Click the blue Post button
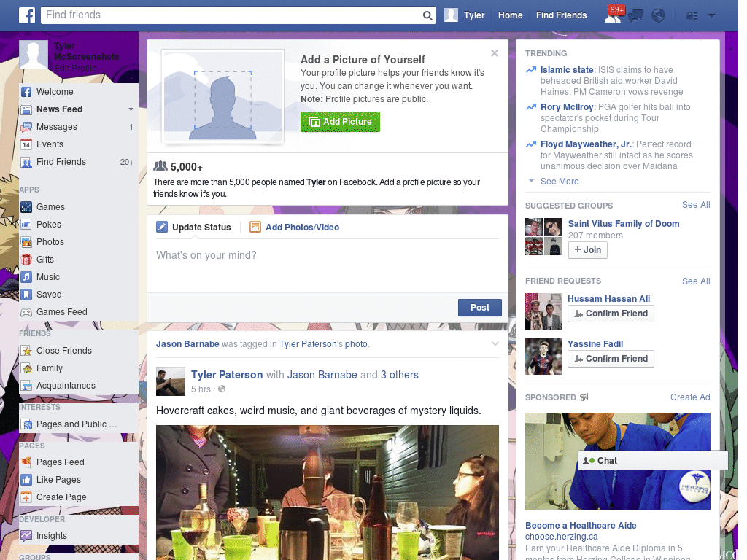This screenshot has height=560, width=747. (480, 308)
